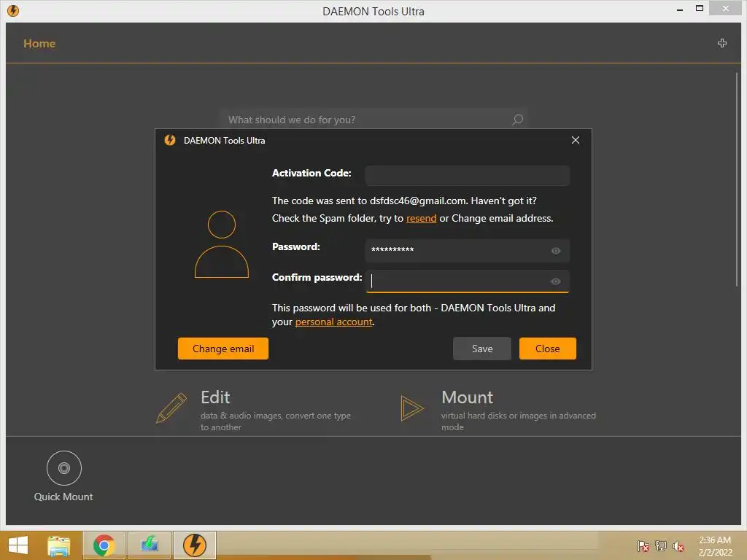Click the DAEMON Tools icon in the main title bar
Image resolution: width=747 pixels, height=560 pixels.
point(13,10)
